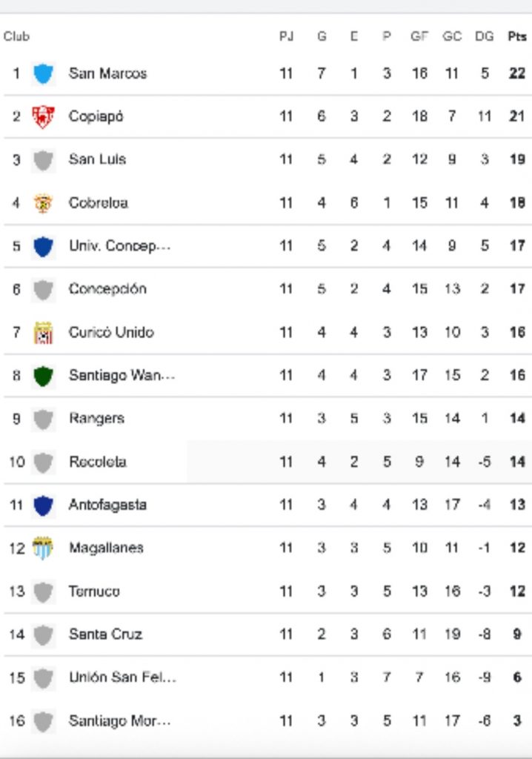Screen dimensions: 532x759
Task: Click the Antofagasta dark-blue shield icon
Action: (43, 506)
